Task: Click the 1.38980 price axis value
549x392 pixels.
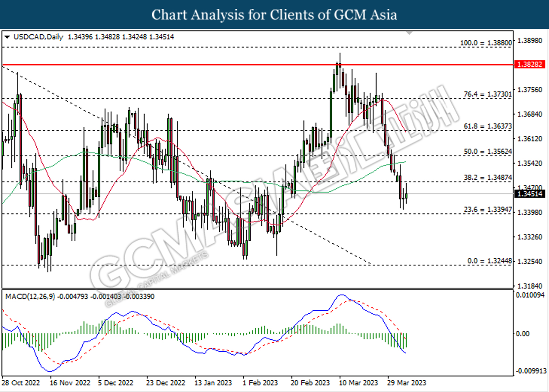Action: click(x=530, y=41)
